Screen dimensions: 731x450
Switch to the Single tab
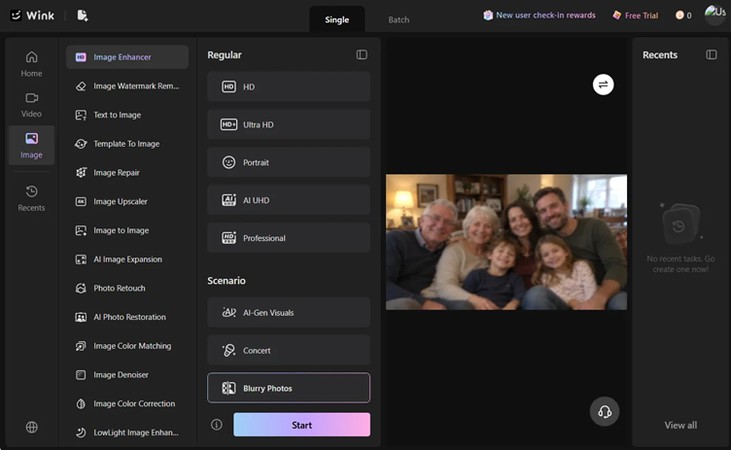pyautogui.click(x=337, y=20)
